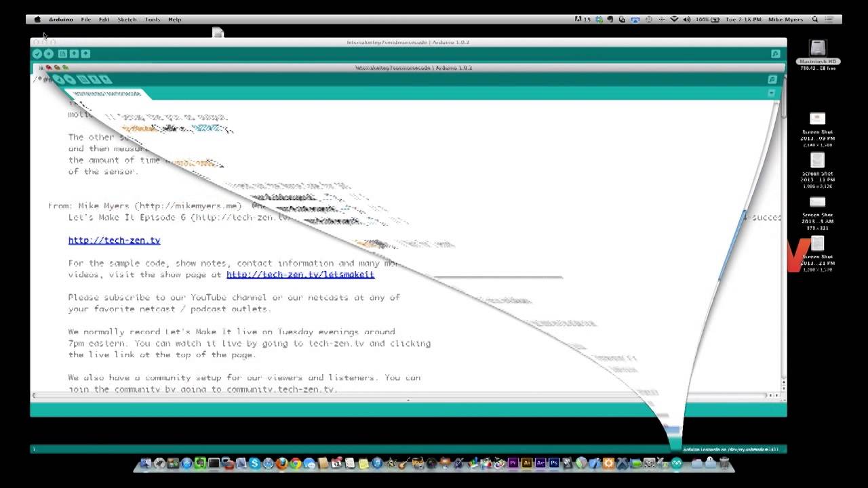Click the Open sketch icon in back window
Viewport: 868px width, 488px height.
tap(74, 54)
